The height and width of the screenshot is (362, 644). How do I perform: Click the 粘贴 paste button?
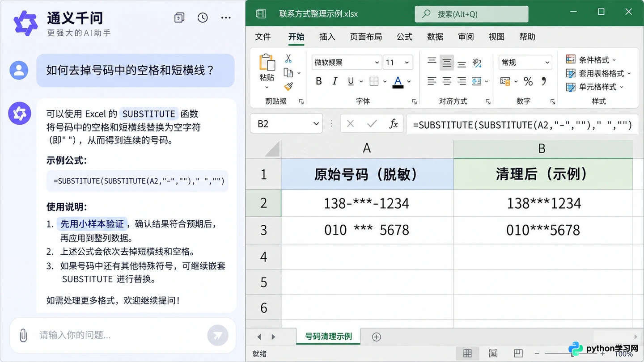tap(267, 72)
